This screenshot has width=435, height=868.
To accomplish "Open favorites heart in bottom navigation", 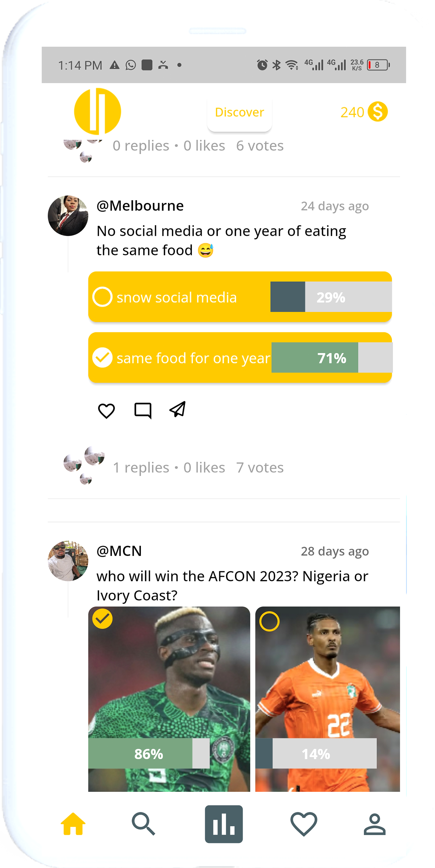I will (x=304, y=824).
